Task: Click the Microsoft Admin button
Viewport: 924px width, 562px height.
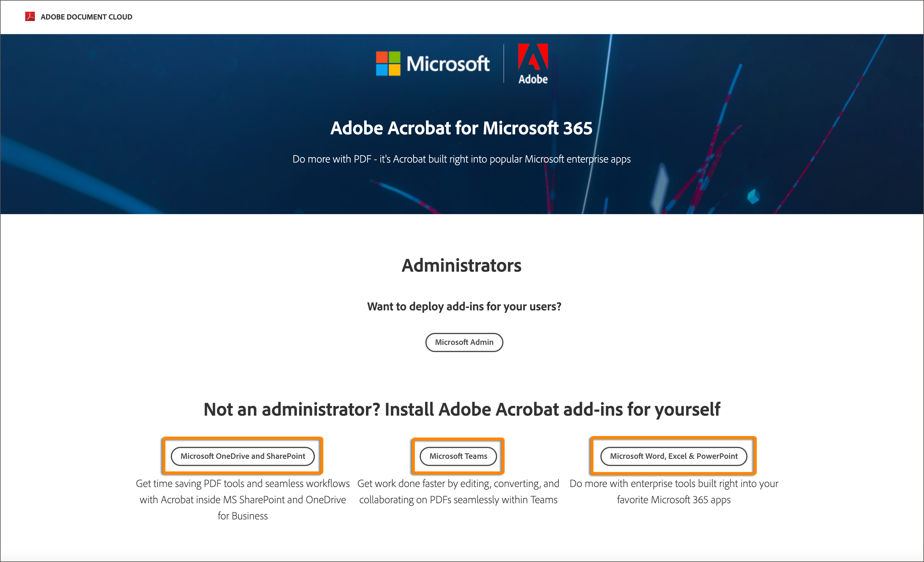Action: click(462, 342)
